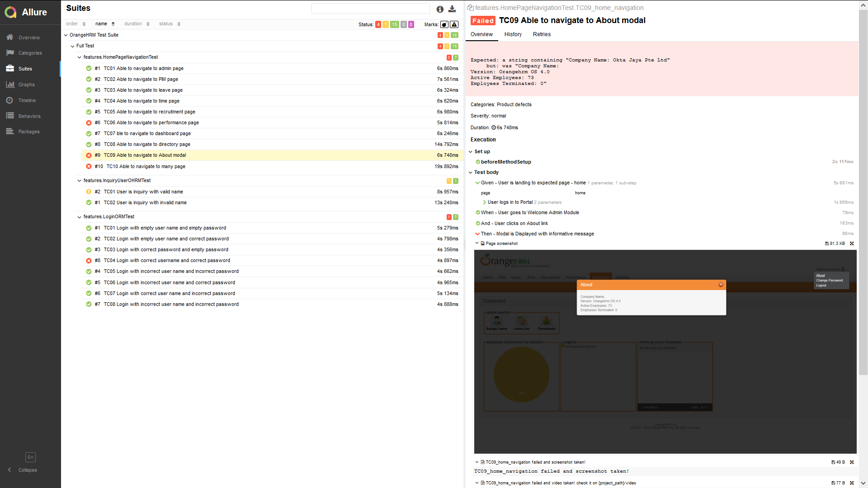Sort suites by status

click(170, 24)
